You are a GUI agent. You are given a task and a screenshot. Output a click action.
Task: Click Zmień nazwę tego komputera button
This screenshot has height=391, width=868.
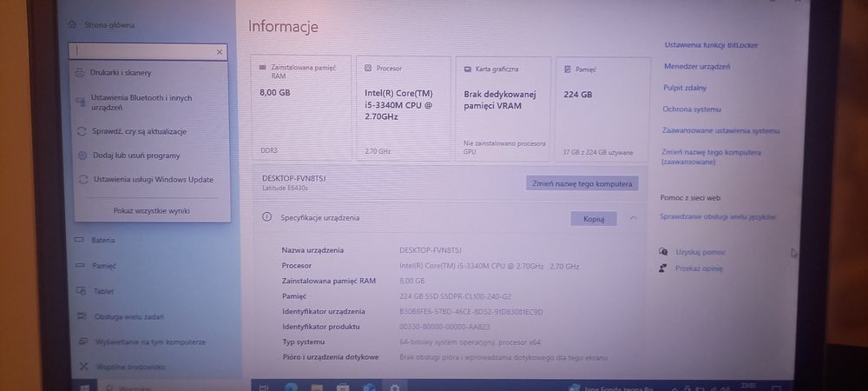[582, 183]
